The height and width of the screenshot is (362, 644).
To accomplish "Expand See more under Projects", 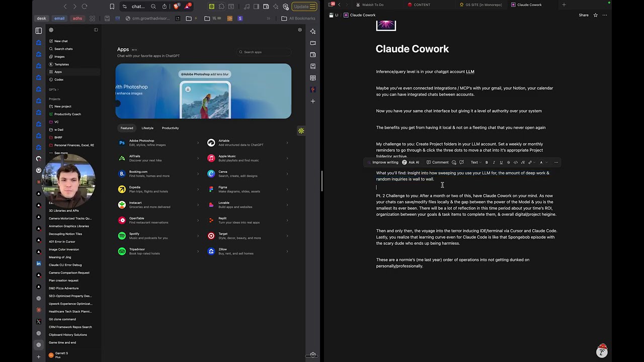I will click(x=61, y=153).
